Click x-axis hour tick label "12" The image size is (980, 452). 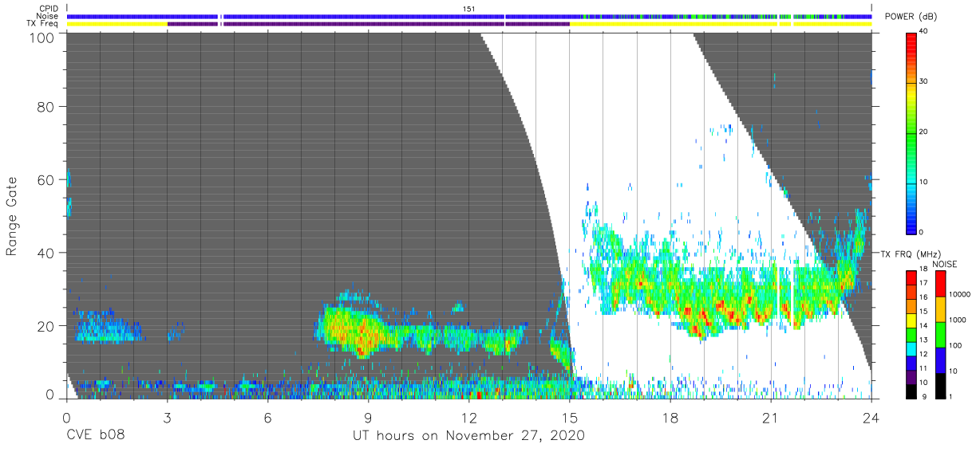coord(469,417)
